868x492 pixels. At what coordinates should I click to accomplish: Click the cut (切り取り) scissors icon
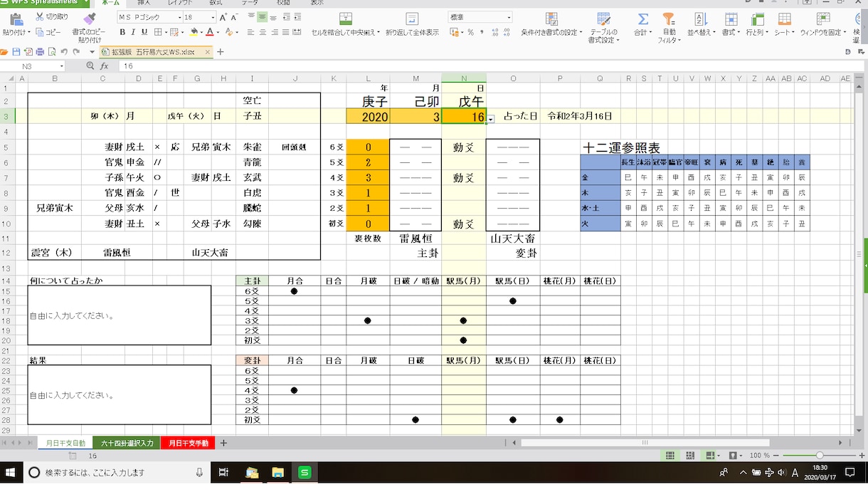click(x=40, y=16)
